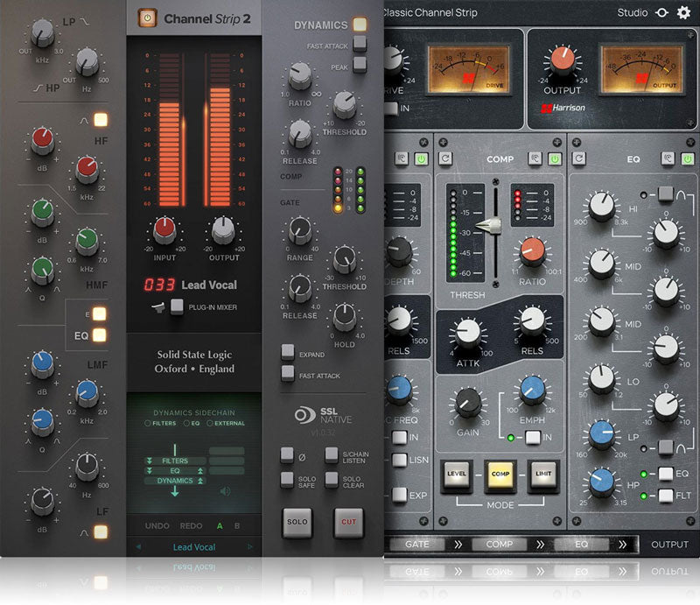Screen dimensions: 700x605
Task: Click the SSL compressor RATIO knob
Action: tap(300, 75)
